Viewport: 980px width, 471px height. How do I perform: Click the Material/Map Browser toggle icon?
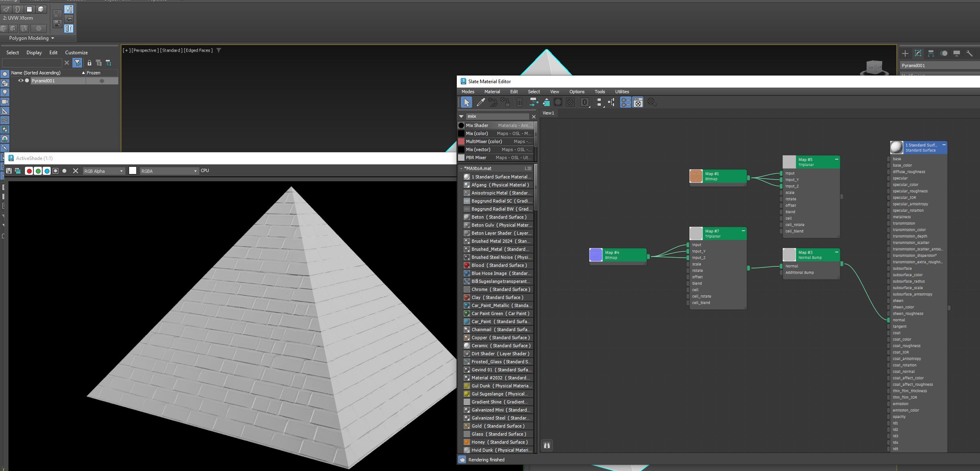(x=626, y=102)
